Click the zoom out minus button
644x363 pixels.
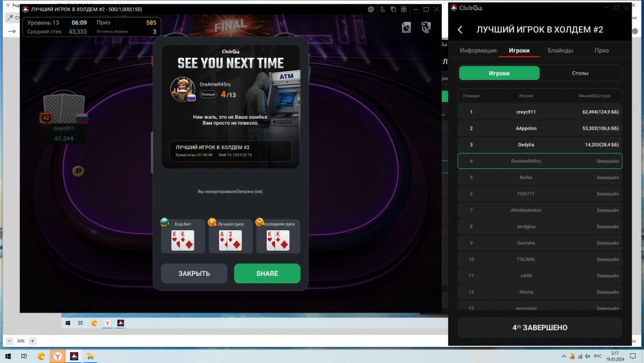tap(10, 341)
